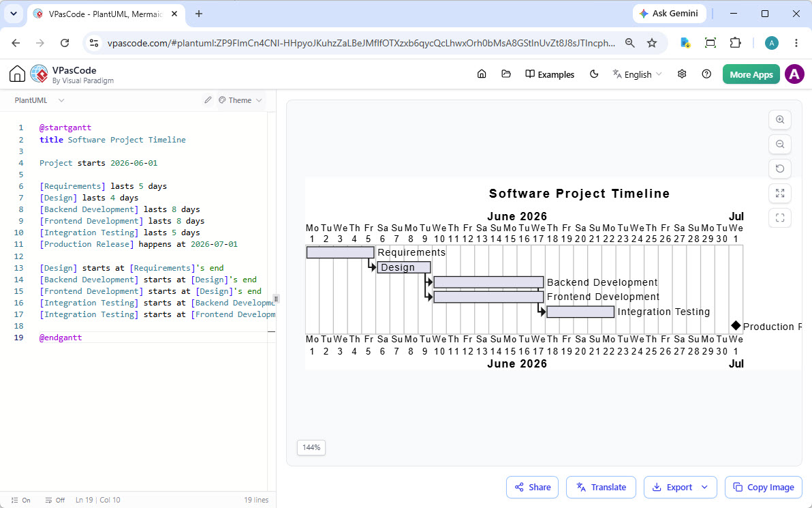The image size is (812, 508).
Task: Click the site information icon in address bar
Action: 94,43
